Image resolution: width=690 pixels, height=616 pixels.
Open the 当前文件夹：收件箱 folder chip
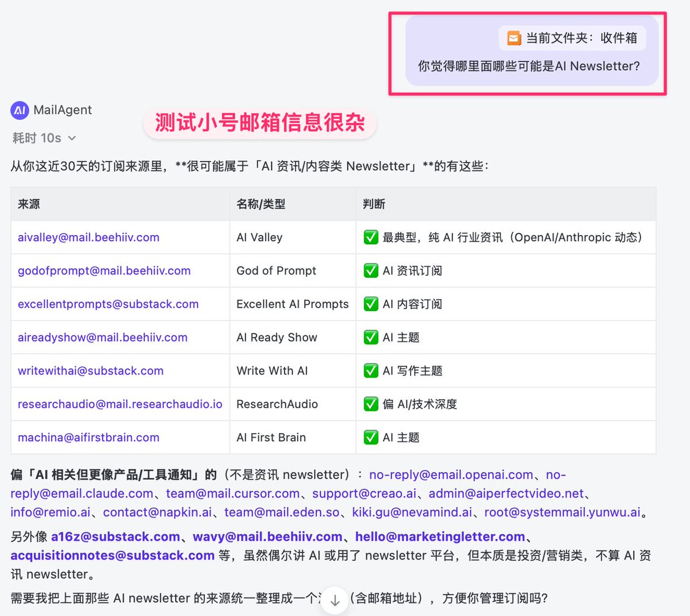(x=572, y=38)
